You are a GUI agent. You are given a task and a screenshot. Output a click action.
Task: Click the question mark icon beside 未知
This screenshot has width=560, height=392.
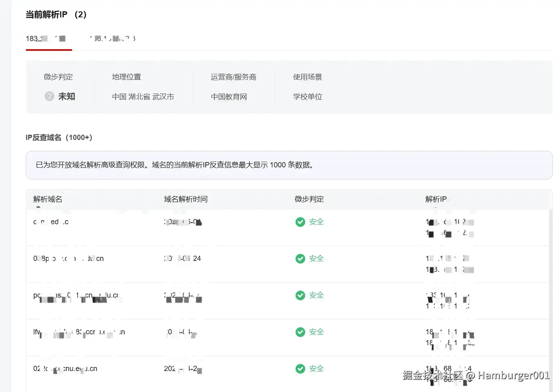49,96
